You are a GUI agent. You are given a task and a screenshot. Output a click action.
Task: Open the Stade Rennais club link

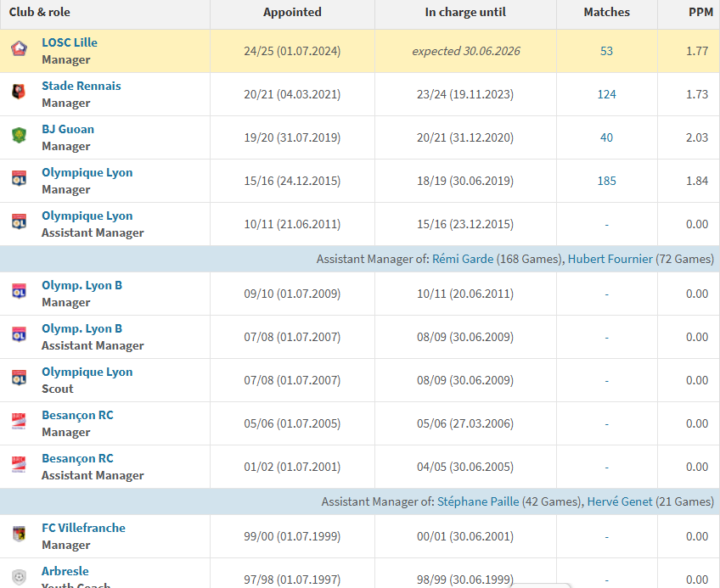(x=82, y=86)
